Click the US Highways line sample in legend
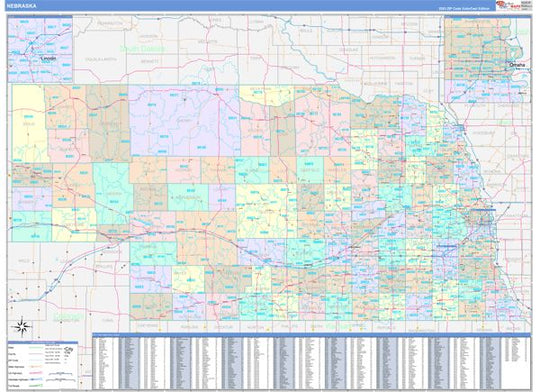 (x=35, y=373)
